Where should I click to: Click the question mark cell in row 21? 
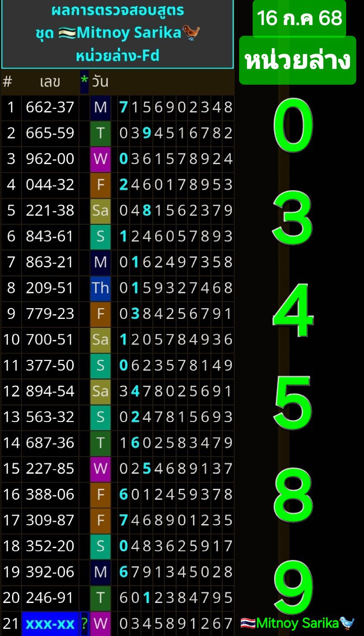pos(84,623)
